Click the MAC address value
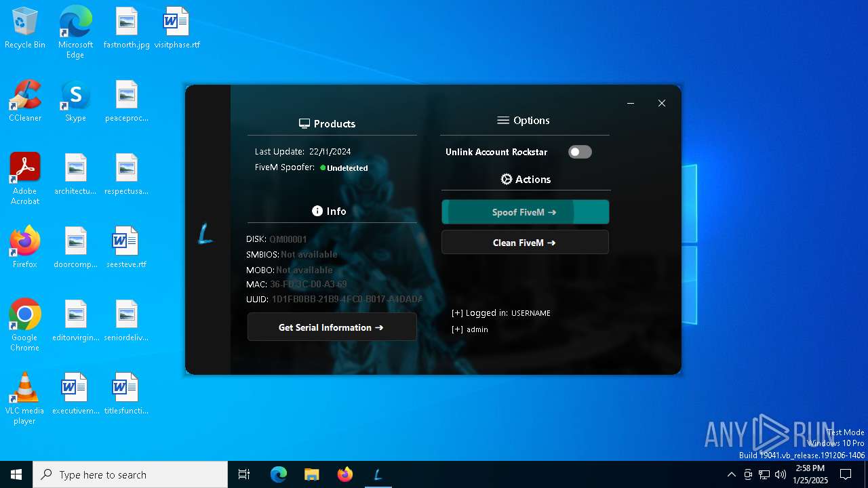The image size is (868, 488). click(x=309, y=285)
